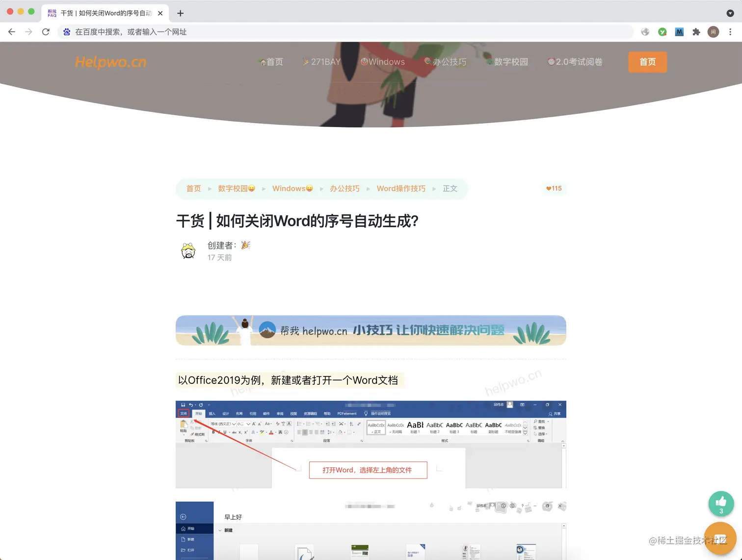
Task: Open the Word操作技巧 breadcrumb link
Action: pyautogui.click(x=401, y=188)
